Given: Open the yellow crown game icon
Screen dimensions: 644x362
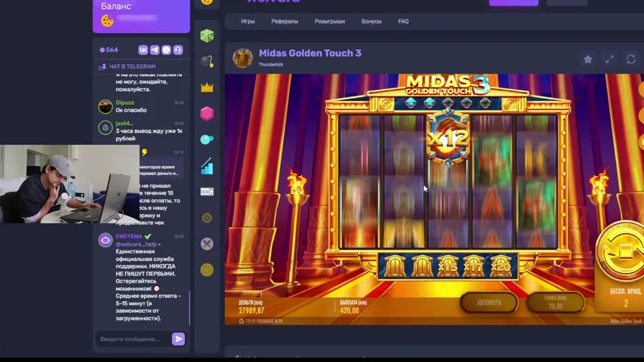Looking at the screenshot, I should [207, 87].
